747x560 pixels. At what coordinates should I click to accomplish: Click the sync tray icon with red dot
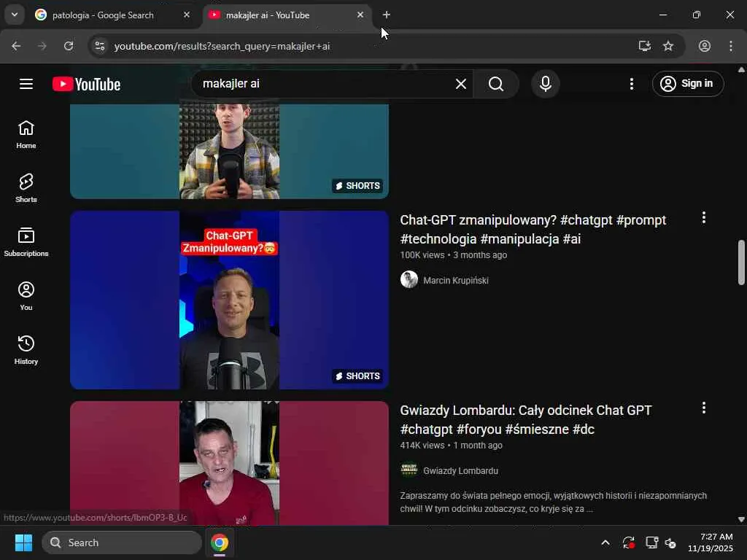pyautogui.click(x=628, y=542)
